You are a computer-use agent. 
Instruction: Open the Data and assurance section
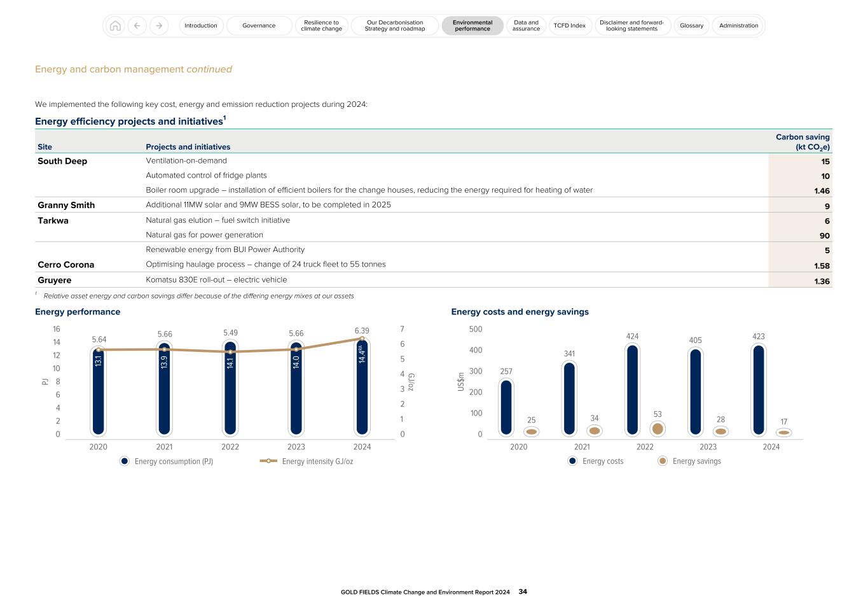[526, 25]
